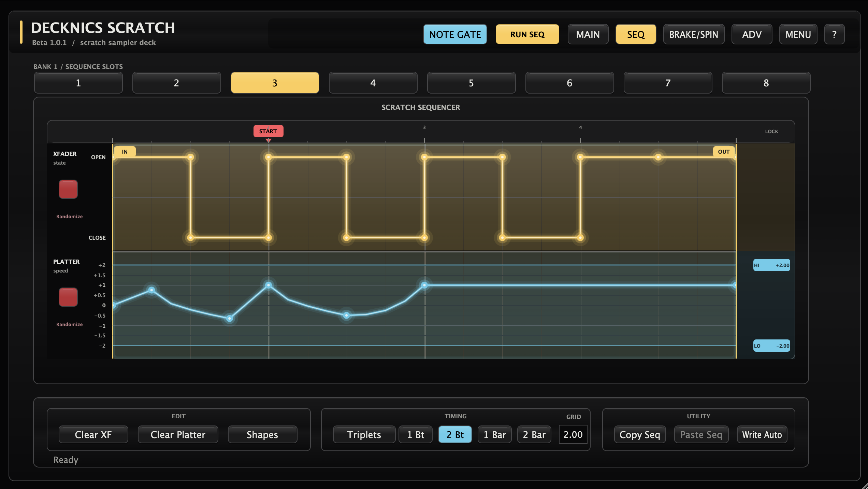Screen dimensions: 868x489
Task: Click the XFADER open node at bar 3
Action: pyautogui.click(x=424, y=157)
